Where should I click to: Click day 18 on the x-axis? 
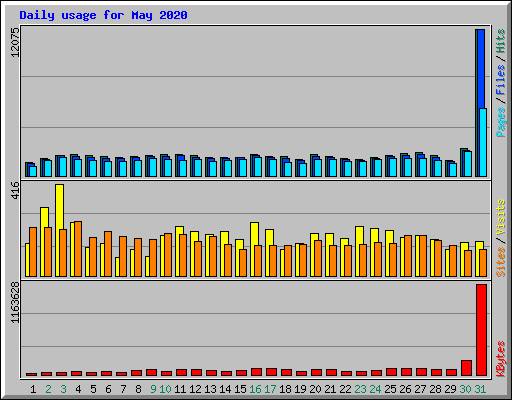pos(285,389)
